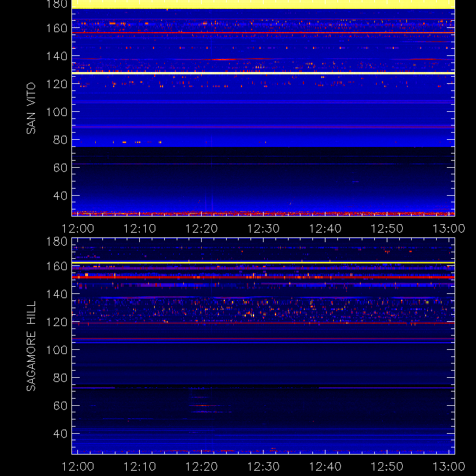Pick the 100 tick label on Sagamore Hill plot
The height and width of the screenshot is (476, 476).
[x=57, y=350]
